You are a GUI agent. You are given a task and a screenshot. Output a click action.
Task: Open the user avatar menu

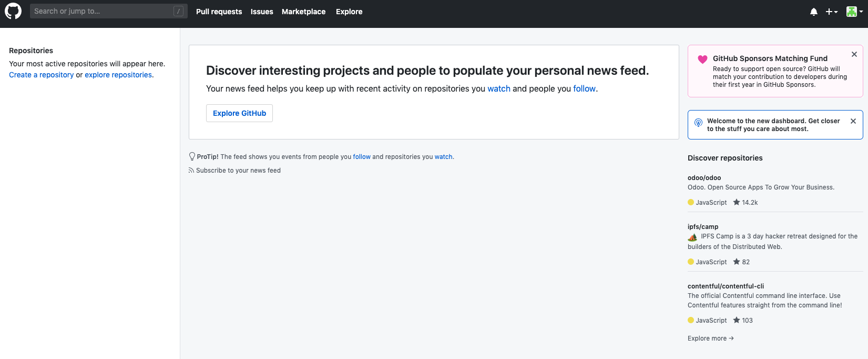(854, 12)
